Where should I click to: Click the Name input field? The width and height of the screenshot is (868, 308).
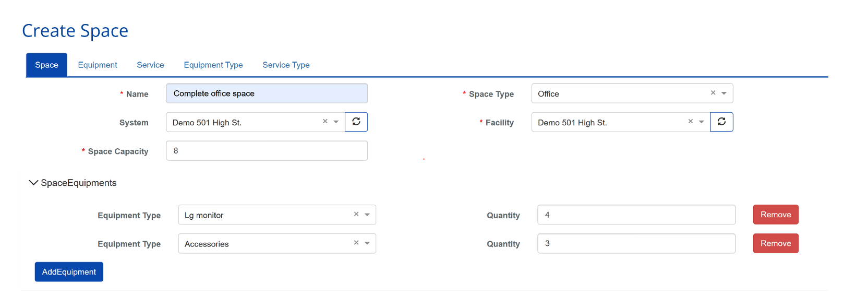click(267, 93)
